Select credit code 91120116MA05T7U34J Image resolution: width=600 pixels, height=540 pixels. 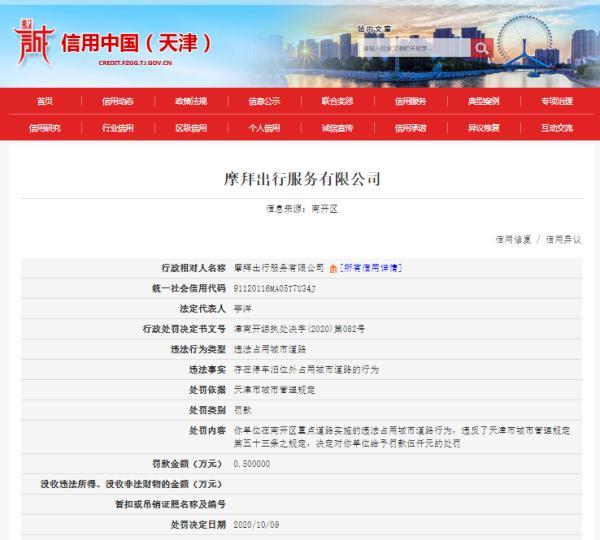[x=274, y=289]
